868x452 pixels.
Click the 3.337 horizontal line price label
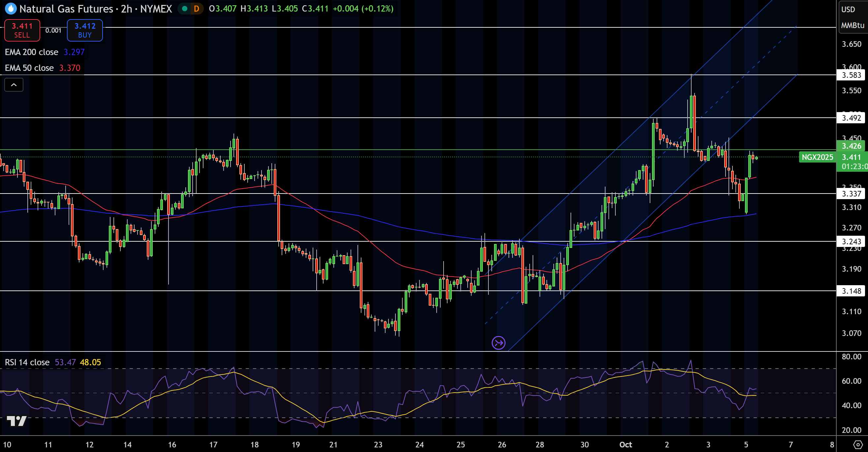(851, 194)
